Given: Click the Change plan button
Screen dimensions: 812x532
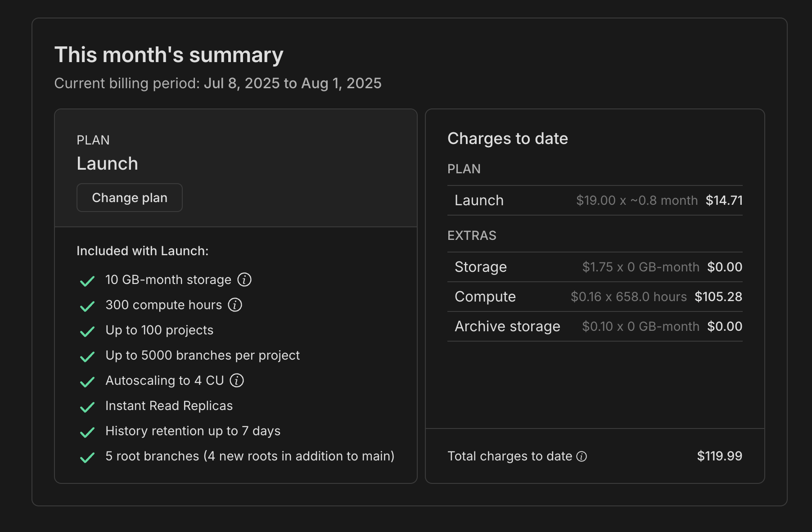Looking at the screenshot, I should pos(129,198).
